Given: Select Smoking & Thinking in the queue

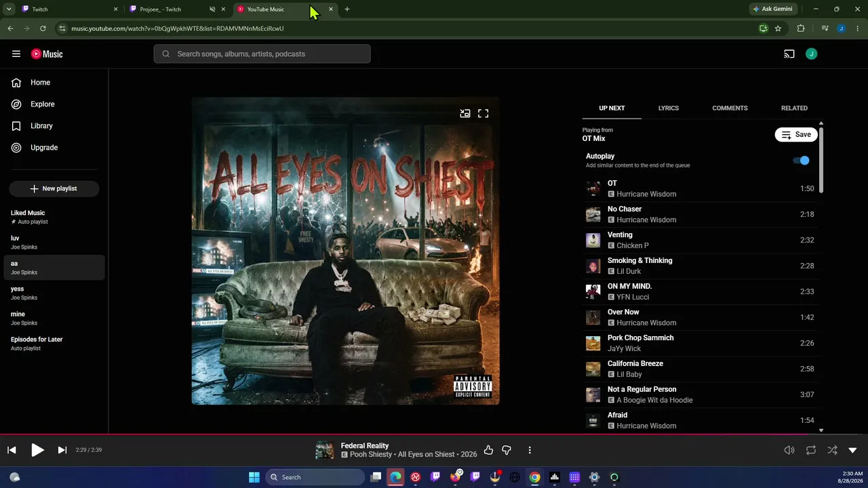Looking at the screenshot, I should 700,266.
